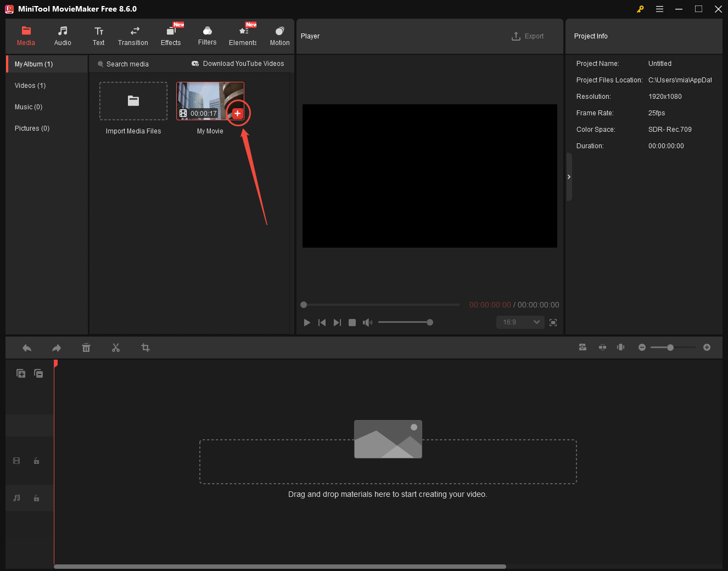Click the SDR- Rec.709 color space value
Image resolution: width=728 pixels, height=571 pixels.
(x=670, y=130)
